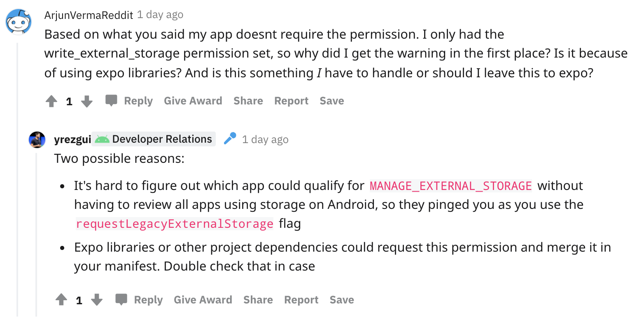Save ArjunVermaReddit's comment
The width and height of the screenshot is (644, 324).
coord(331,101)
